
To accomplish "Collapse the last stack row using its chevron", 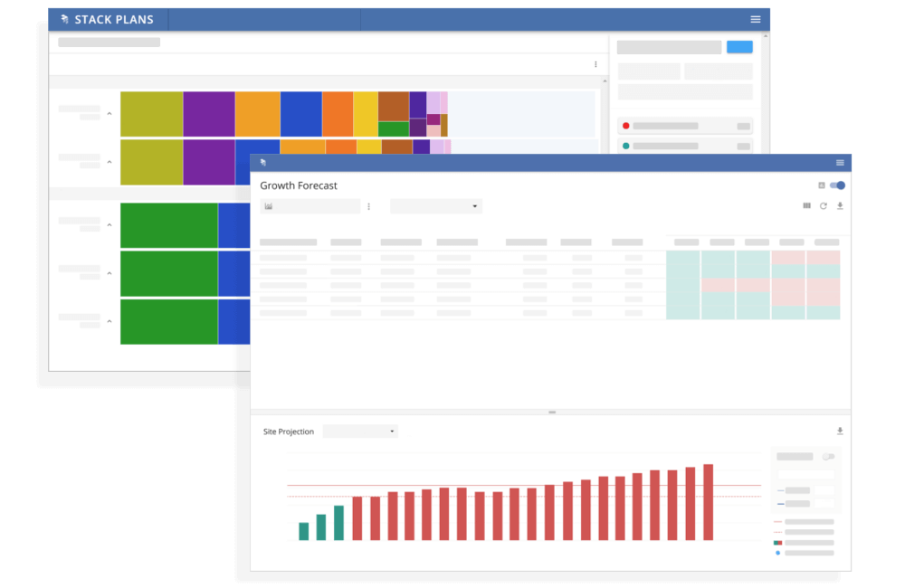I will point(110,321).
